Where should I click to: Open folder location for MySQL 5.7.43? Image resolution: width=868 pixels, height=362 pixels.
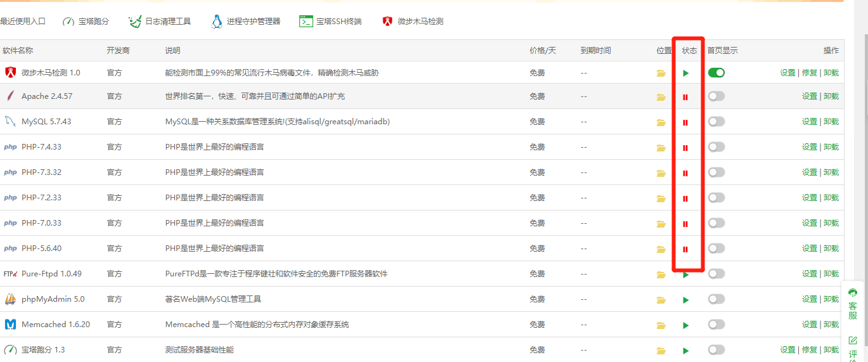[661, 122]
